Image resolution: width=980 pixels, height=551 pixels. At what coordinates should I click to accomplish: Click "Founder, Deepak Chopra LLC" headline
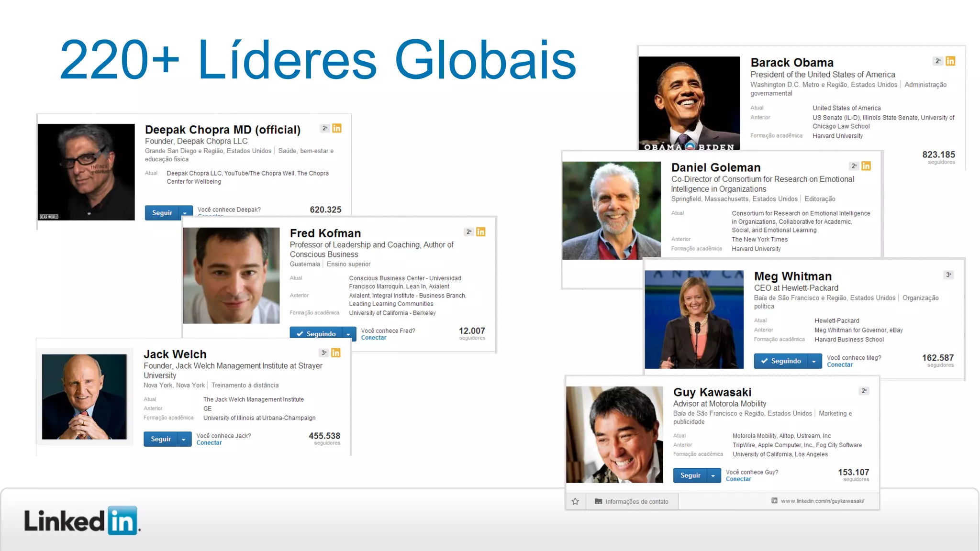(x=196, y=141)
